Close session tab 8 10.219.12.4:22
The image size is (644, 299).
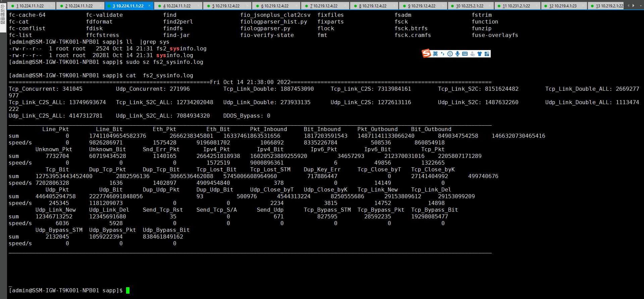pos(395,6)
